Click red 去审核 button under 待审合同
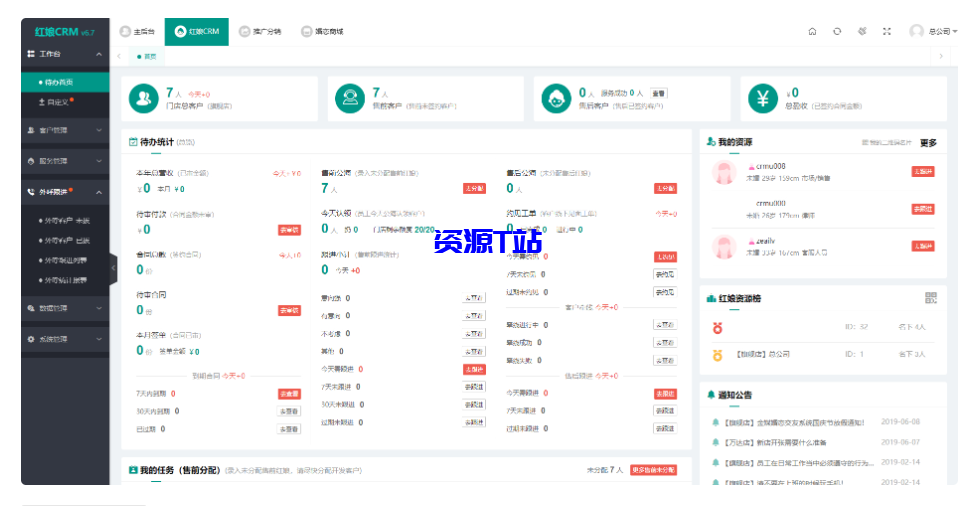The width and height of the screenshot is (976, 506). click(x=289, y=310)
